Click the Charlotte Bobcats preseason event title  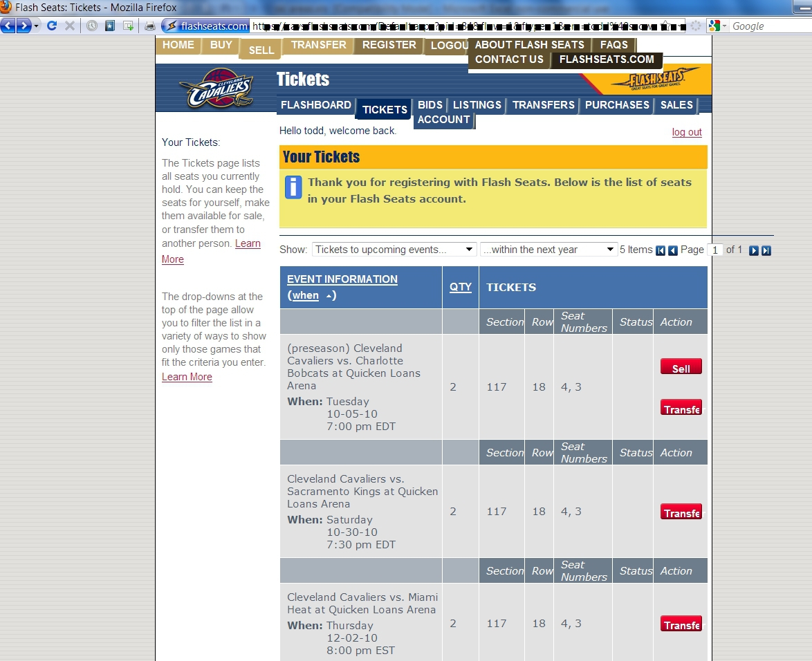click(353, 367)
